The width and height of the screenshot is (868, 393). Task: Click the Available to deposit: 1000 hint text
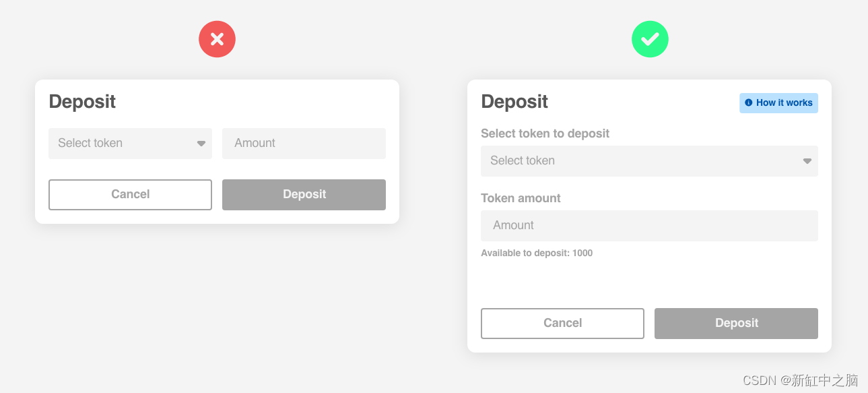coord(537,253)
